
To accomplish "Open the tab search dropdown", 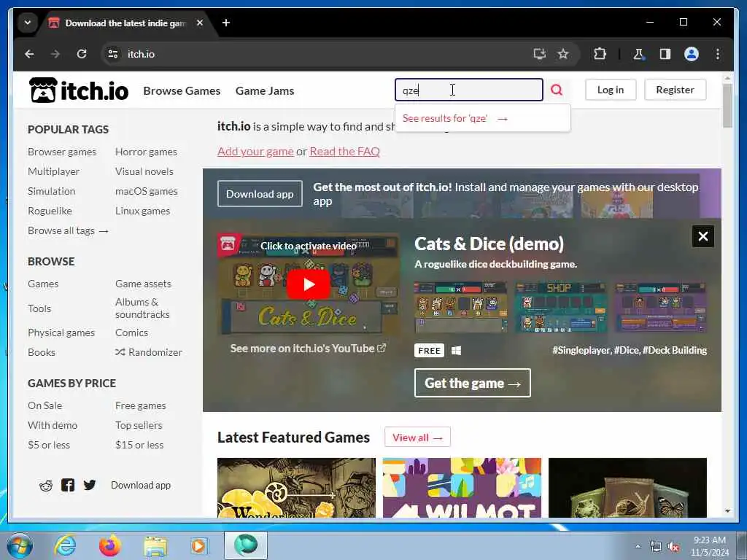I will tap(28, 23).
